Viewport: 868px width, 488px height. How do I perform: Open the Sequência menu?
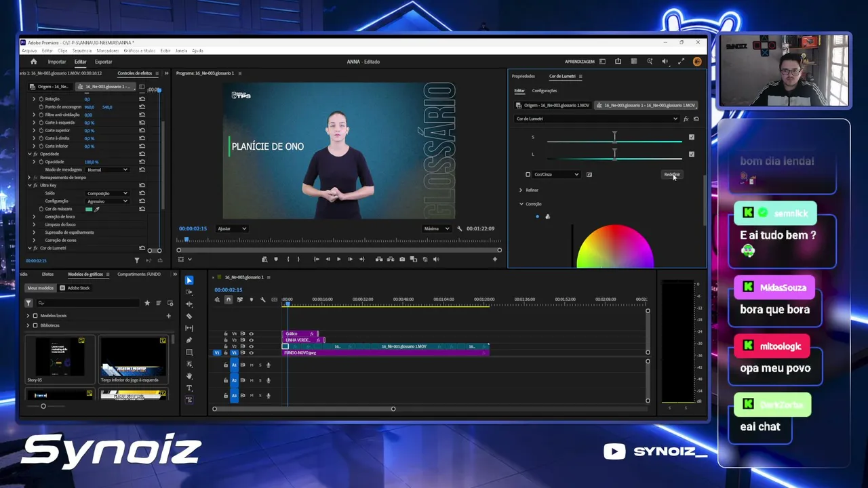[81, 51]
